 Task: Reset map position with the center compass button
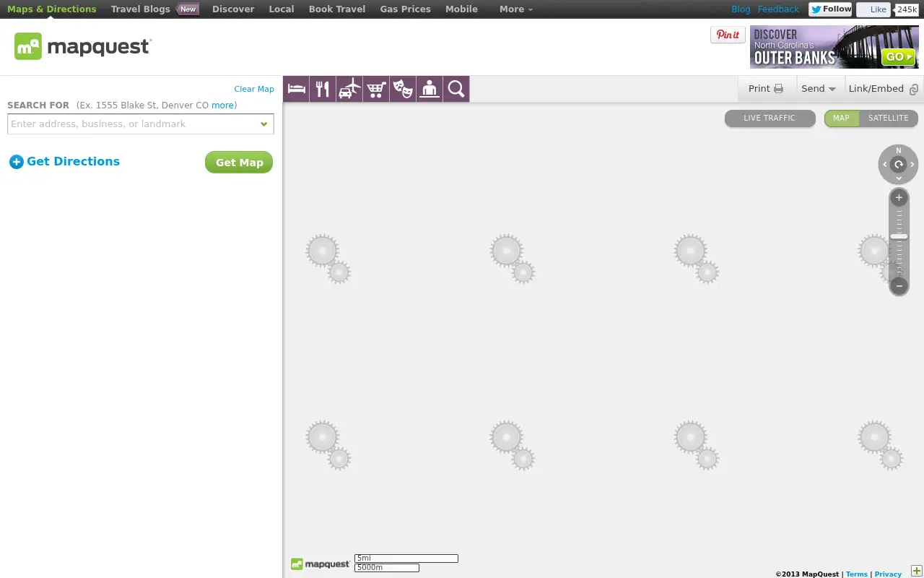pyautogui.click(x=899, y=165)
